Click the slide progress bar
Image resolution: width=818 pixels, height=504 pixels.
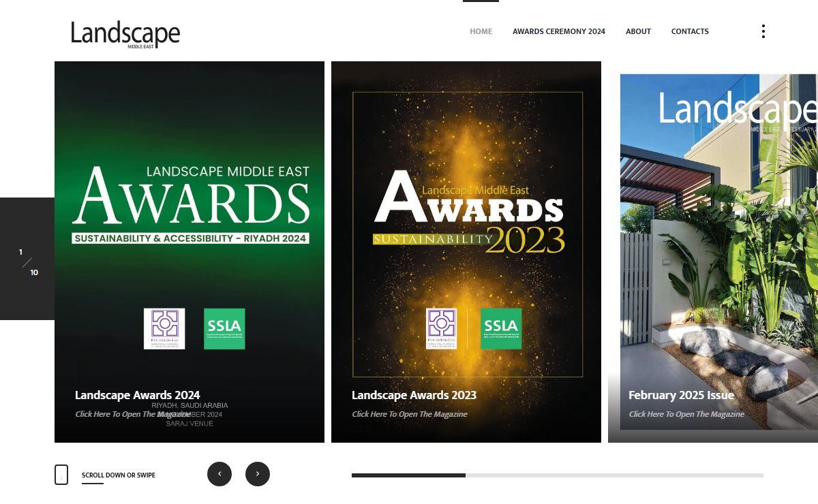coord(558,475)
